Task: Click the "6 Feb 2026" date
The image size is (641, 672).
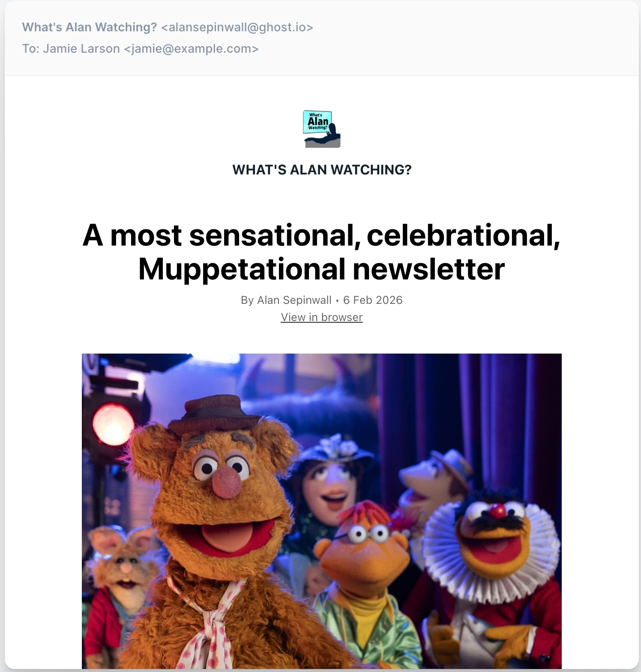Action: (x=372, y=300)
